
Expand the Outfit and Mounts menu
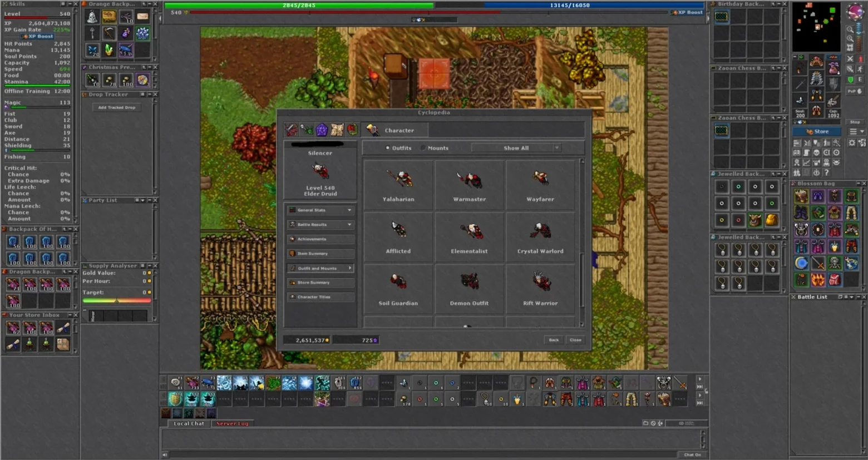(321, 268)
